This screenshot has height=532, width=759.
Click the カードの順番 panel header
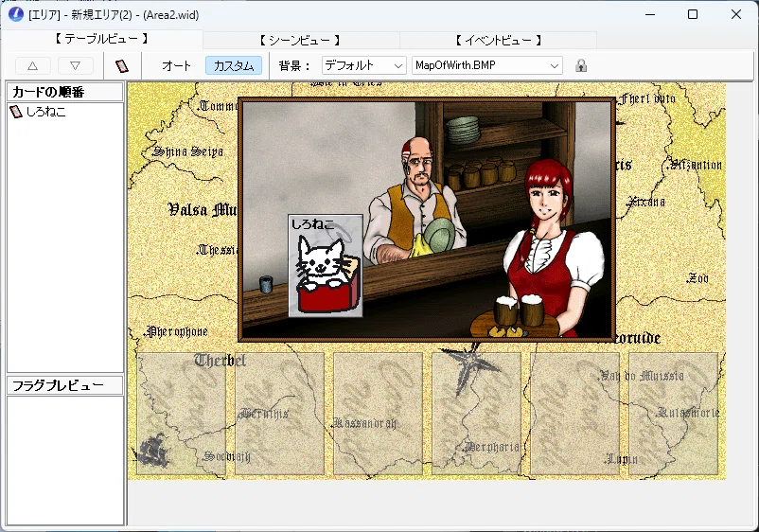coord(65,92)
